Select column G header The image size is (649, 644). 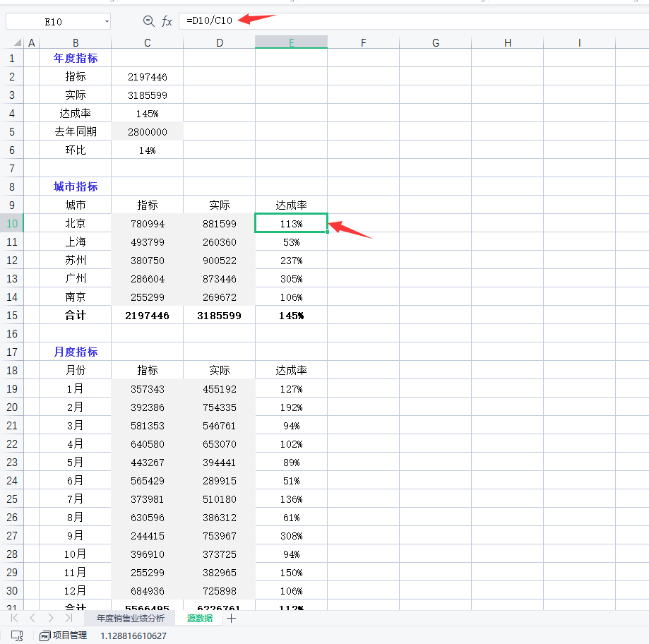click(436, 42)
